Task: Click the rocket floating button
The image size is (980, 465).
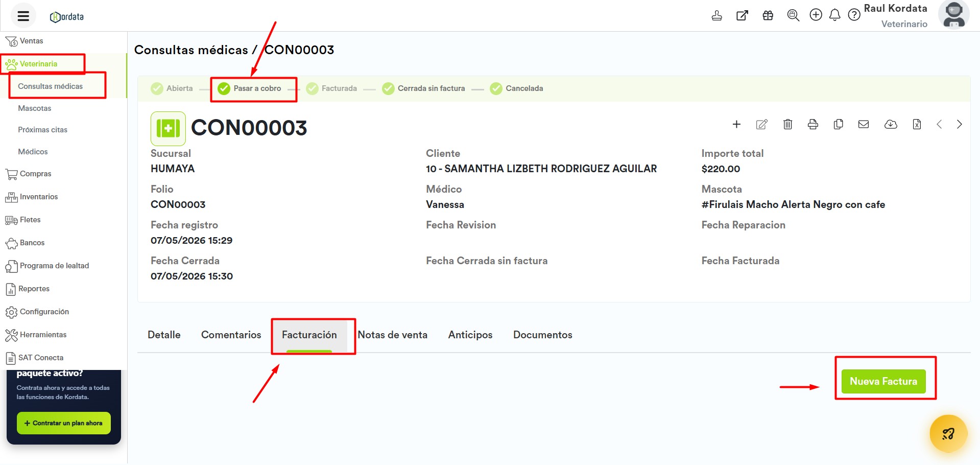Action: pyautogui.click(x=948, y=434)
